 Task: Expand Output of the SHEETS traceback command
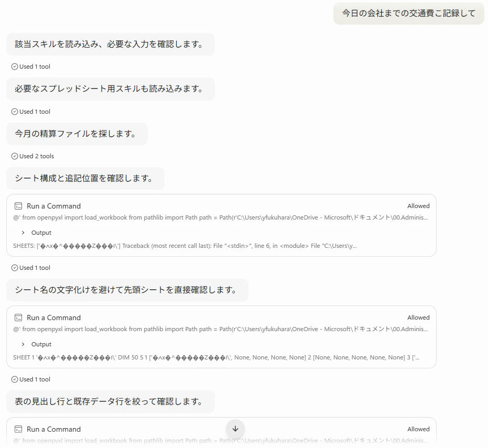point(36,233)
